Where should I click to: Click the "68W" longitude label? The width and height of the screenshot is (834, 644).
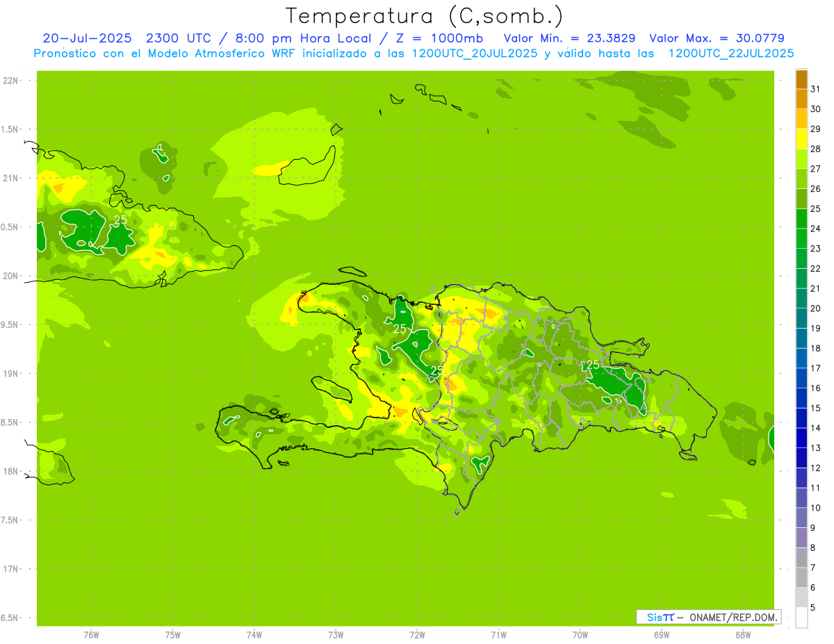click(743, 635)
